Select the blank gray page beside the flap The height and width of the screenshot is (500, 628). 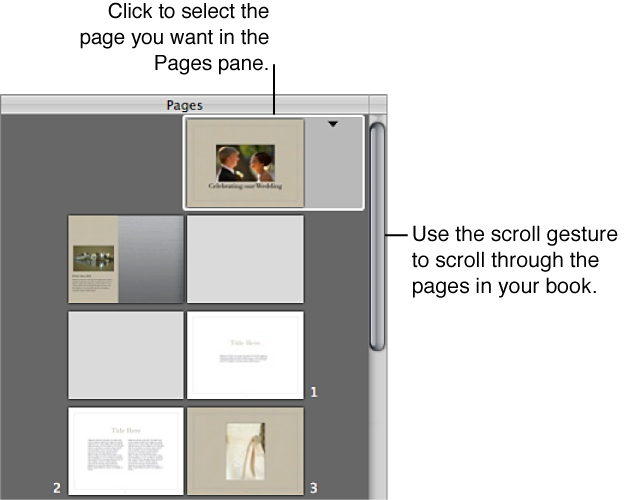coord(245,259)
